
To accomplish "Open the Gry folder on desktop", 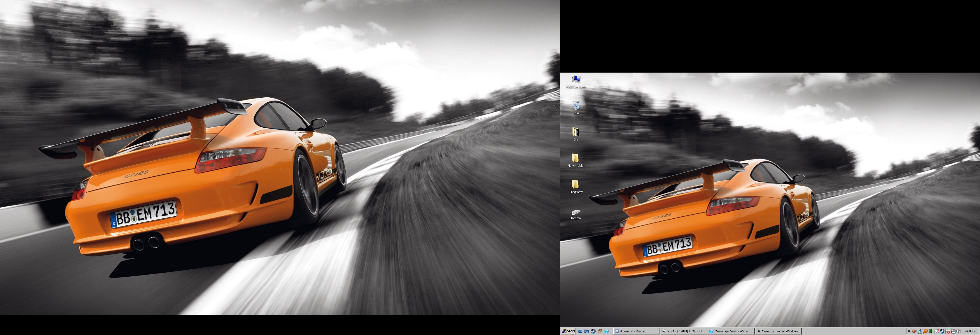I will tap(576, 134).
